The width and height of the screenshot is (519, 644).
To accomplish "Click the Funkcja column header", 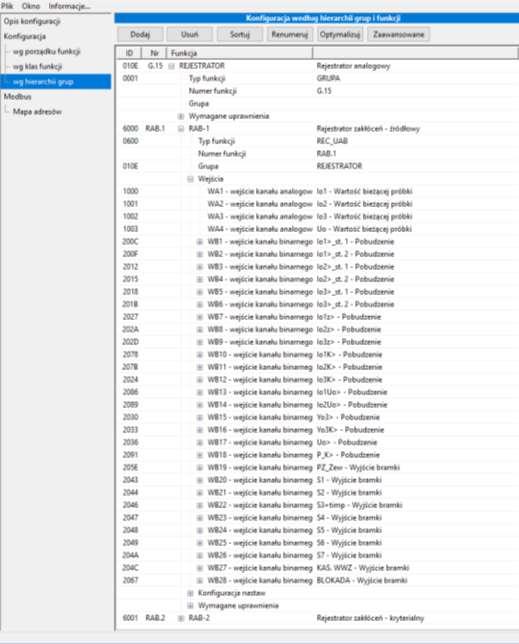I will click(x=240, y=53).
